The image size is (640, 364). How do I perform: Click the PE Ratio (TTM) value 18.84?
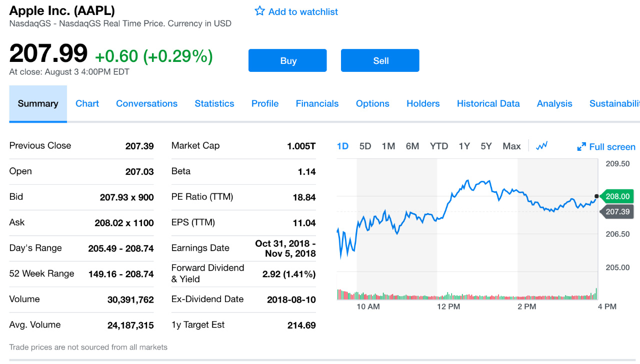point(304,197)
